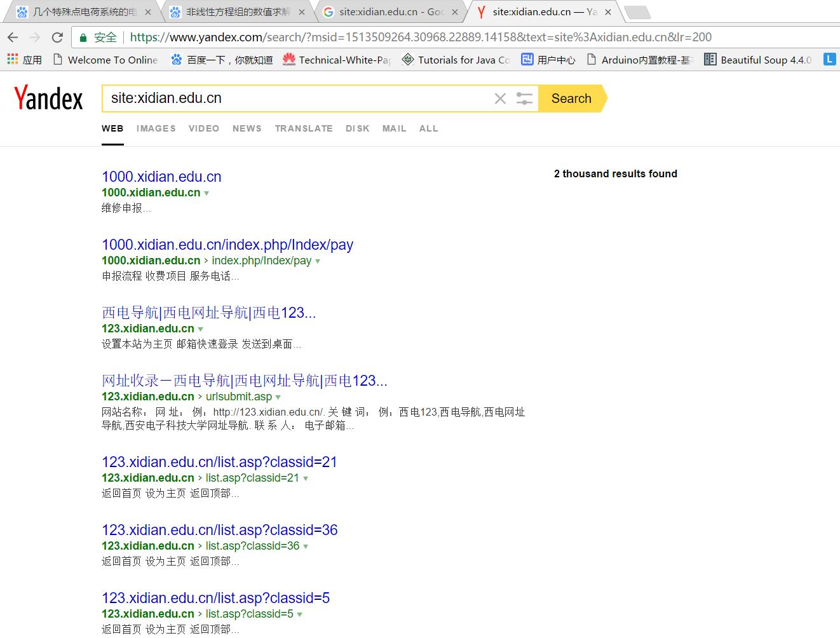Click '2 thousand results found' text

[616, 173]
